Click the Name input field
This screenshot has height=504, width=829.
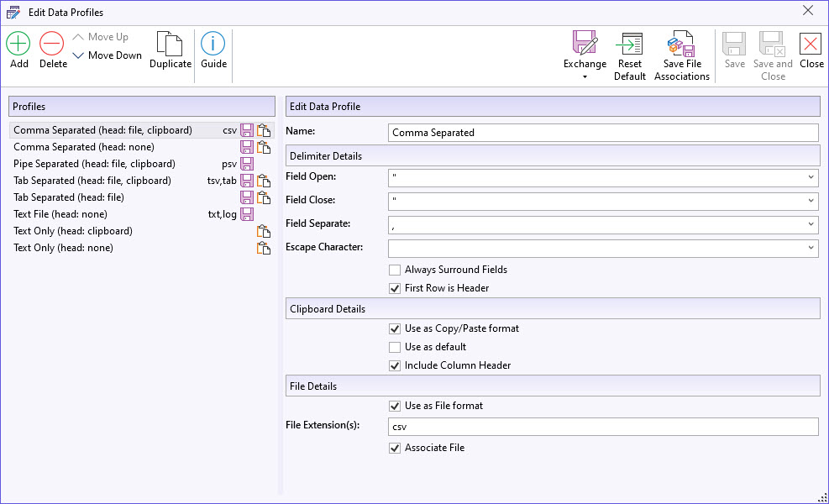603,132
